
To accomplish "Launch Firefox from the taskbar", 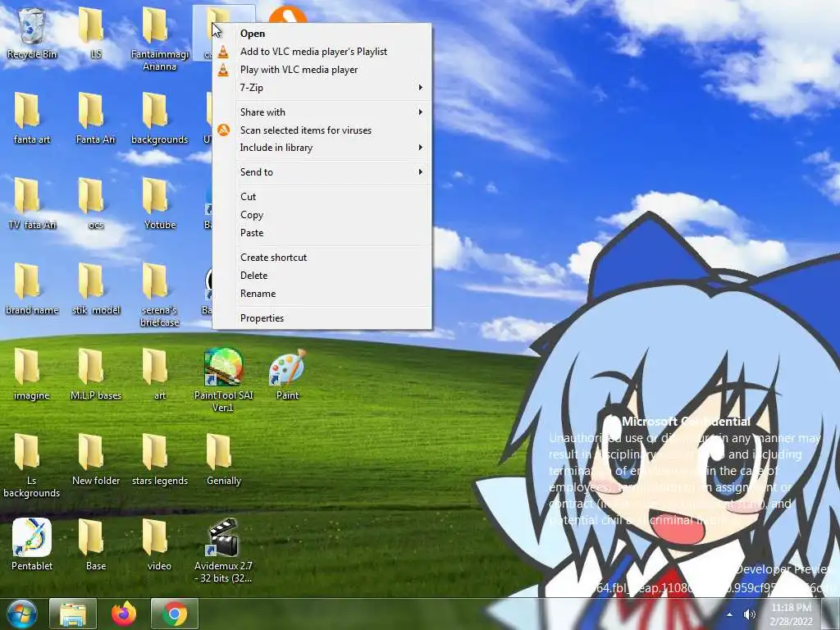I will point(124,614).
